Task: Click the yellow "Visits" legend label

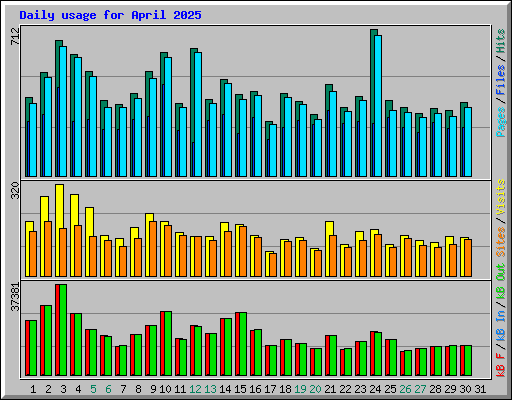Action: (501, 198)
